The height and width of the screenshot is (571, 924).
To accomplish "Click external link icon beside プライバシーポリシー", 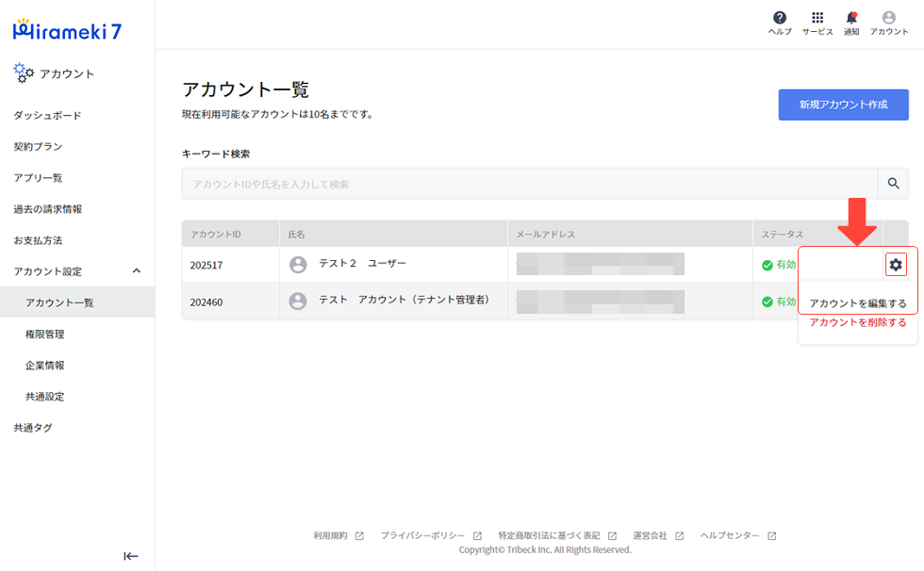I will [477, 536].
